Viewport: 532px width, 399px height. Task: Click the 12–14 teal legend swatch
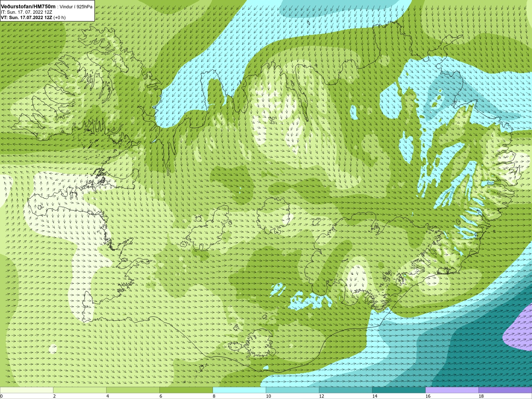coord(346,390)
